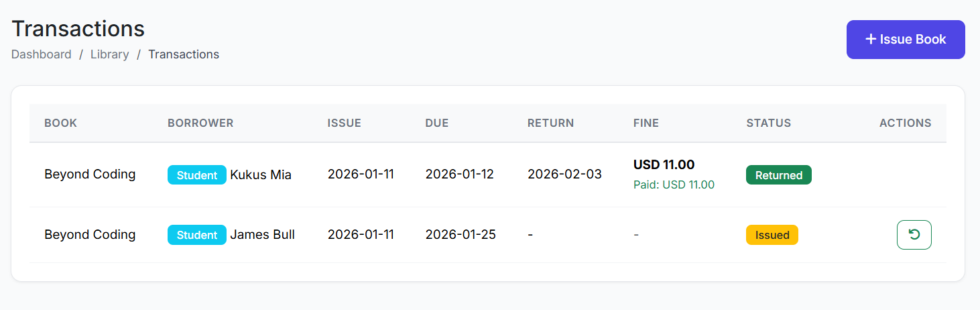Click the FINE column header

coord(646,123)
